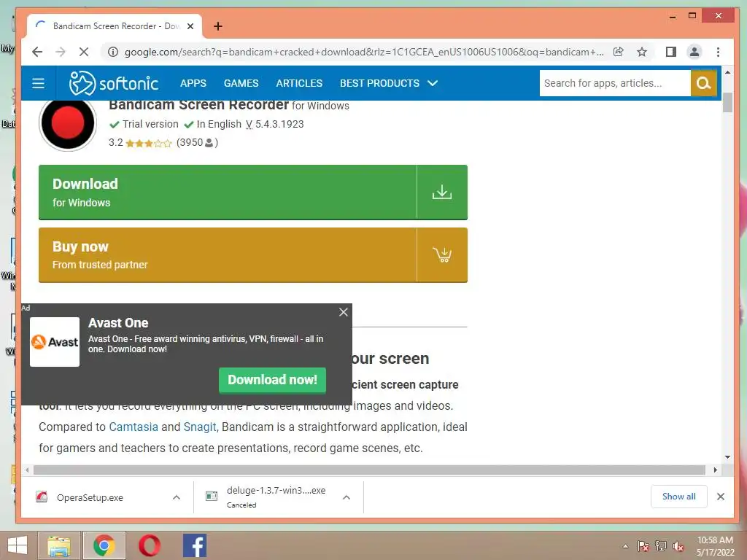This screenshot has width=747, height=560.
Task: Click the Chrome address bar URL
Action: pos(364,52)
